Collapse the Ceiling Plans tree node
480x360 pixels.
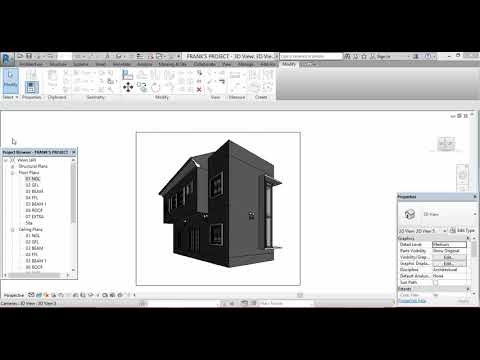coord(13,230)
